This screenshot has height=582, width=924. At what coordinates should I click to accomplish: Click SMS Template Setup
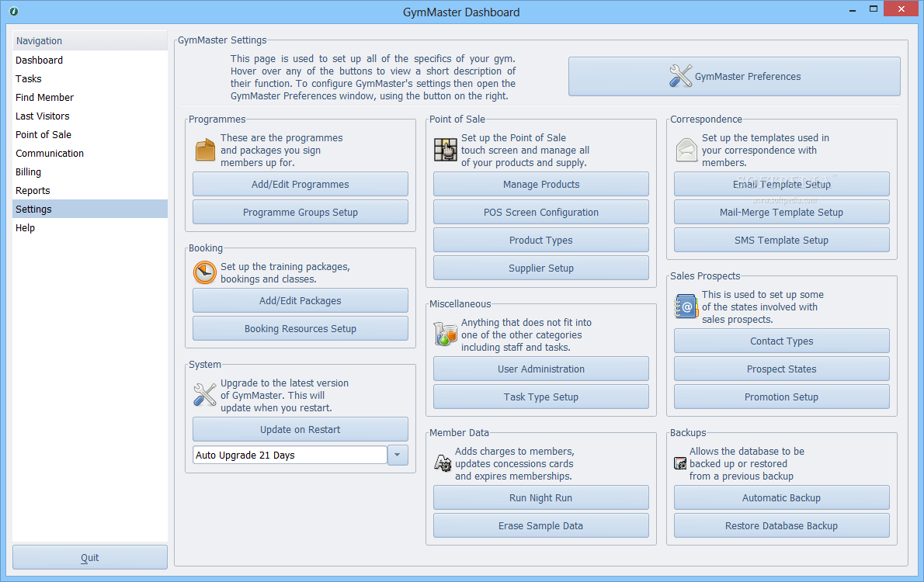tap(781, 241)
